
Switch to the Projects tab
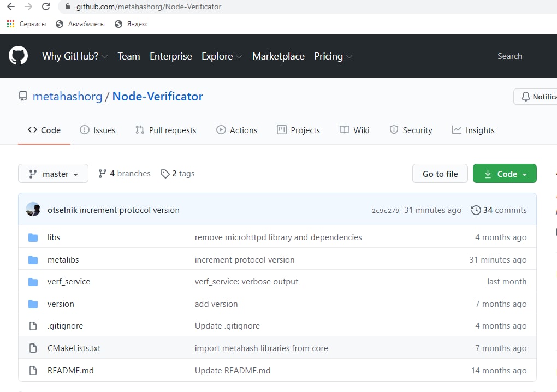coord(298,130)
